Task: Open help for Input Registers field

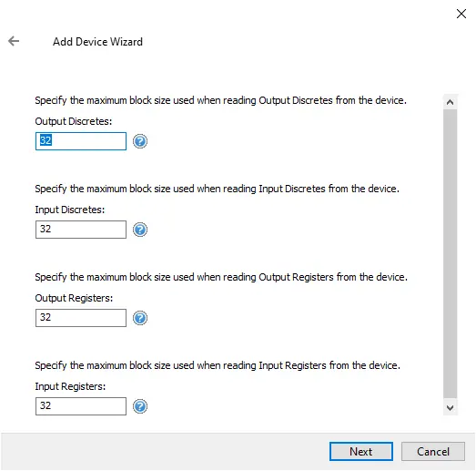Action: click(x=140, y=406)
